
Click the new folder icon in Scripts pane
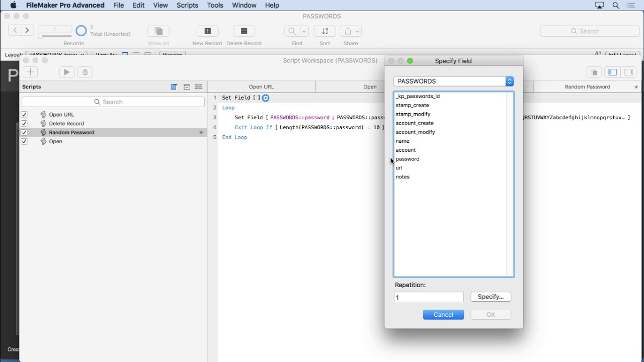tap(187, 87)
